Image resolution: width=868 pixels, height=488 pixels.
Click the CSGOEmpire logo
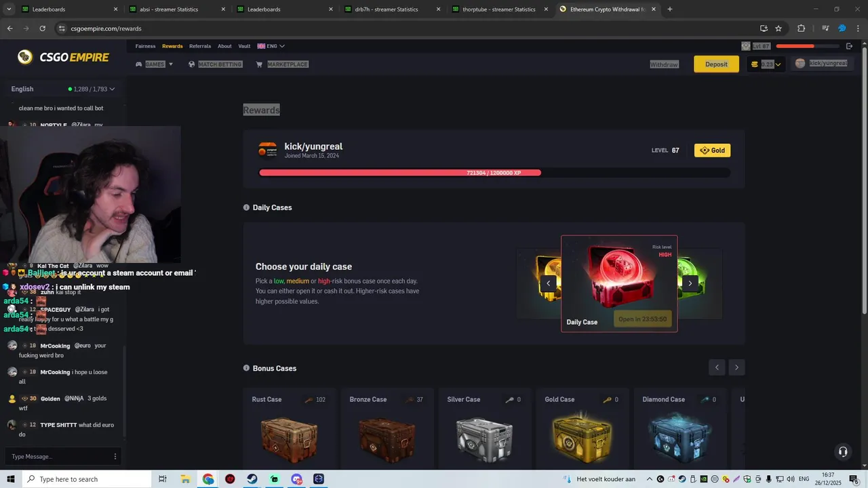point(63,58)
